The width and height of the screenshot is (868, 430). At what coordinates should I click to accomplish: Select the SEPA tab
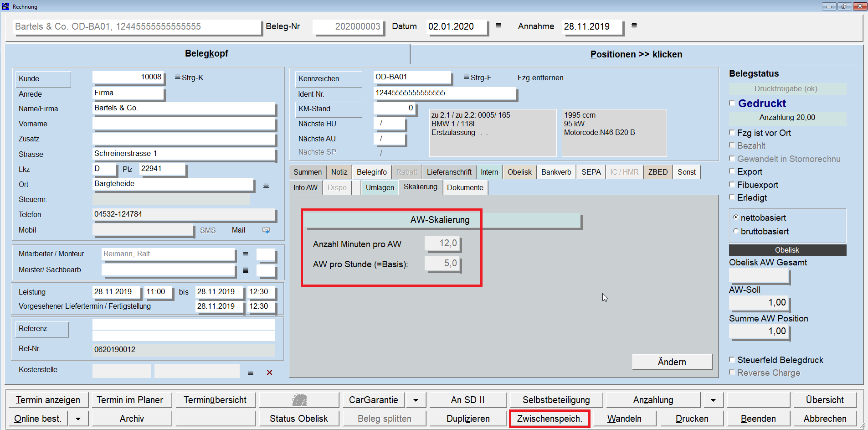pos(591,172)
